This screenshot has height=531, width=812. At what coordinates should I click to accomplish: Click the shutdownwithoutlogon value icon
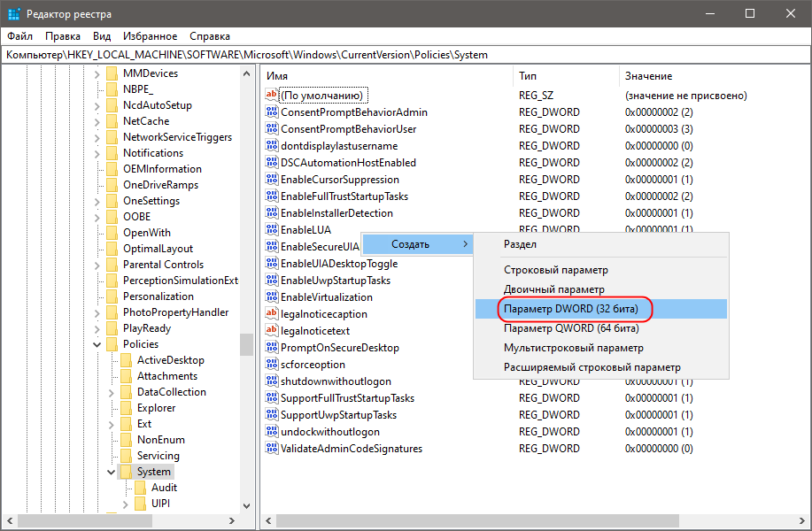271,381
